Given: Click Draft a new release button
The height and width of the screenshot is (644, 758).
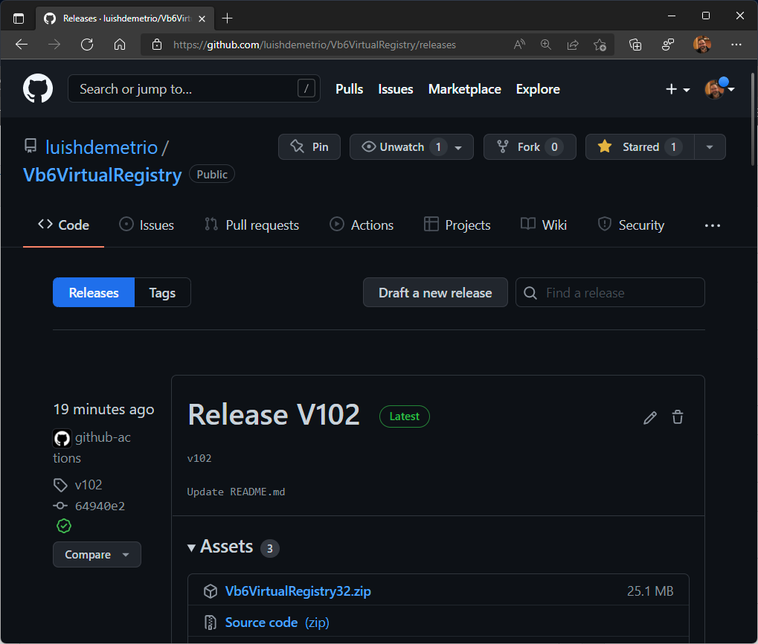Looking at the screenshot, I should 435,292.
